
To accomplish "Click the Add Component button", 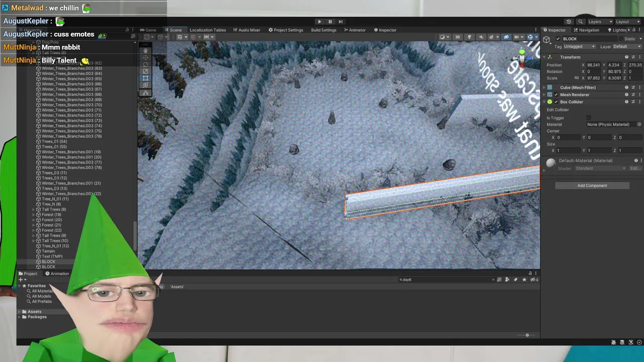I will point(592,186).
